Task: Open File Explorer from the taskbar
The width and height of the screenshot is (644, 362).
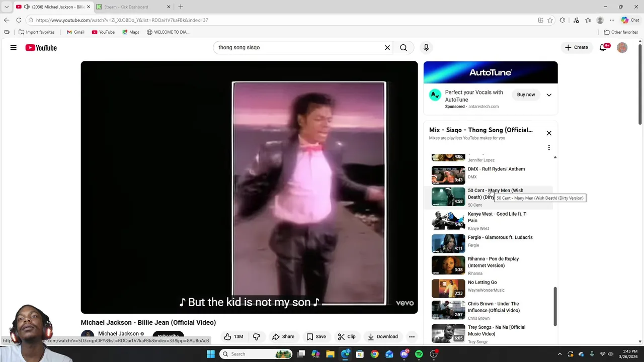Action: click(x=331, y=354)
